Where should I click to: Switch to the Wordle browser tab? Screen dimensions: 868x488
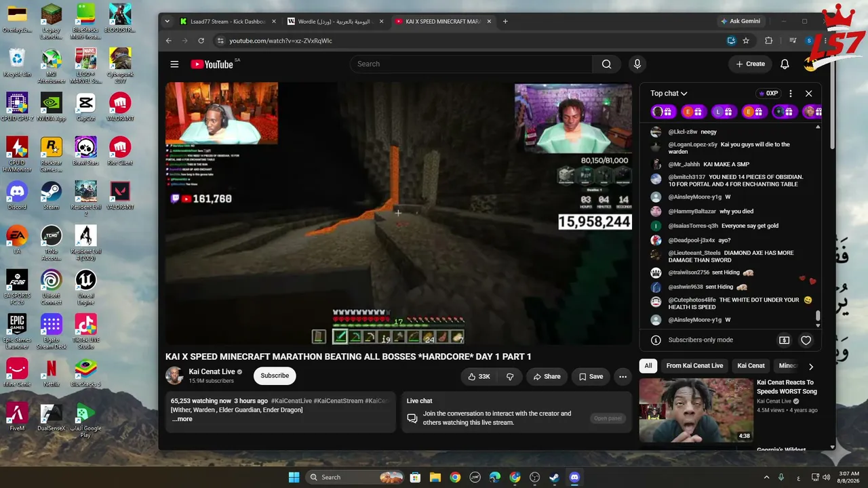(x=335, y=21)
